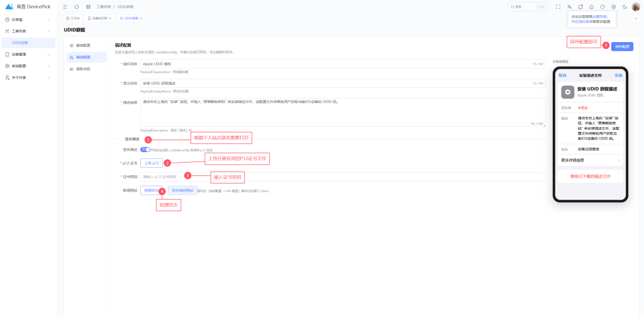Click the 描述说明 textarea
This screenshot has width=644, height=316.
pyautogui.click(x=343, y=112)
